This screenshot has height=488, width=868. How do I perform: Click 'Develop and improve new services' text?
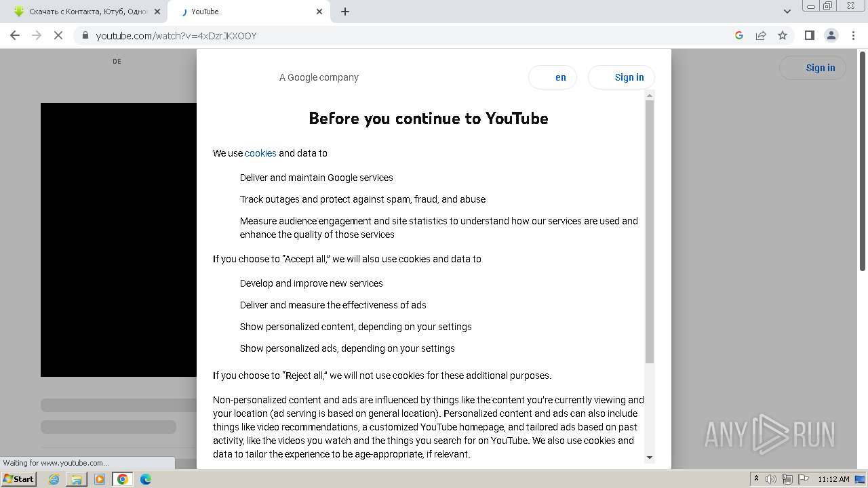(x=311, y=283)
